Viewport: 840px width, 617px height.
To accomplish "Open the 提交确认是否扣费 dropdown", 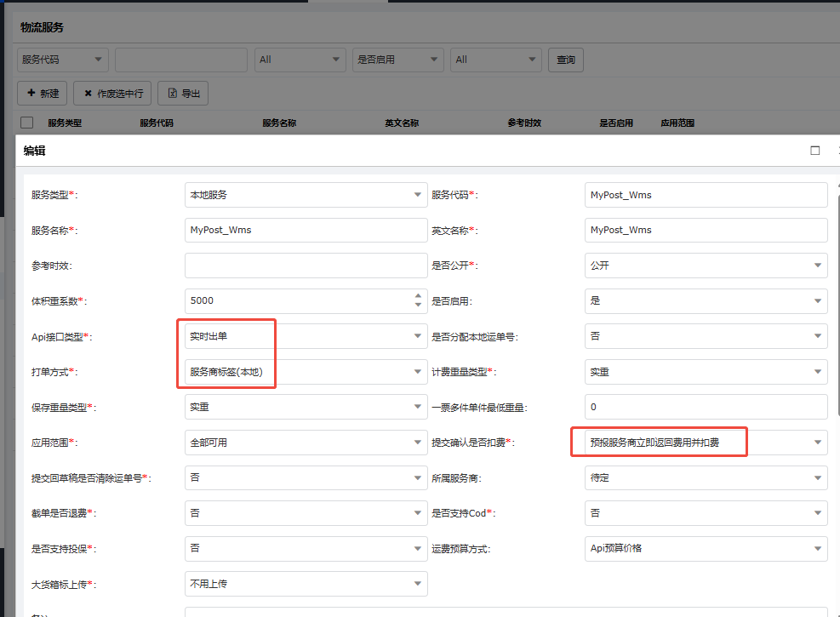I will (706, 443).
